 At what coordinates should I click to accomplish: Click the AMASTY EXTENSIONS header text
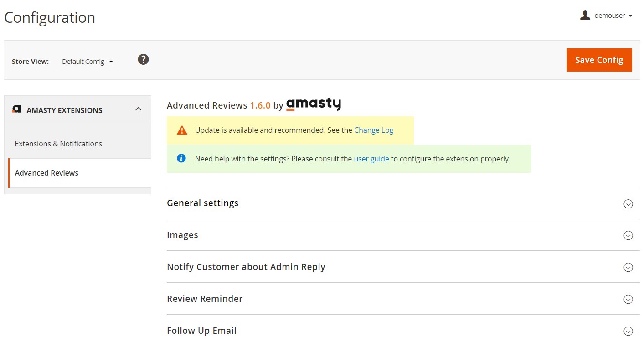pos(65,110)
